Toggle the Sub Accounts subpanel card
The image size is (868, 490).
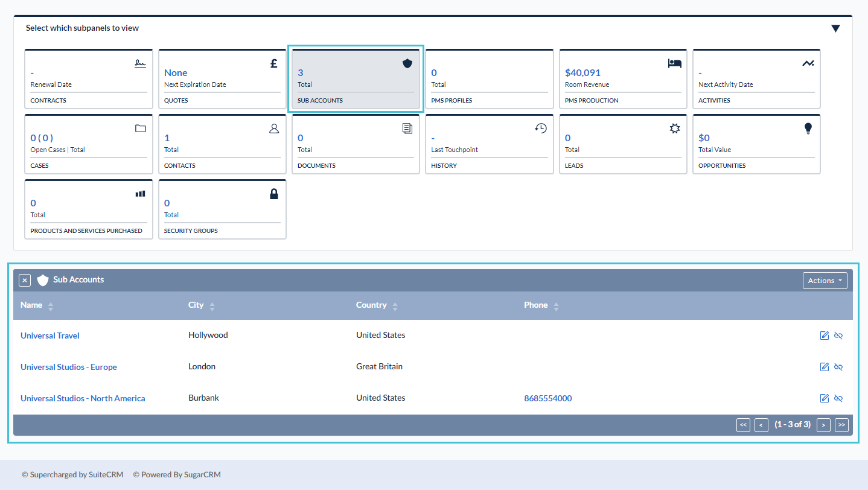[x=356, y=79]
